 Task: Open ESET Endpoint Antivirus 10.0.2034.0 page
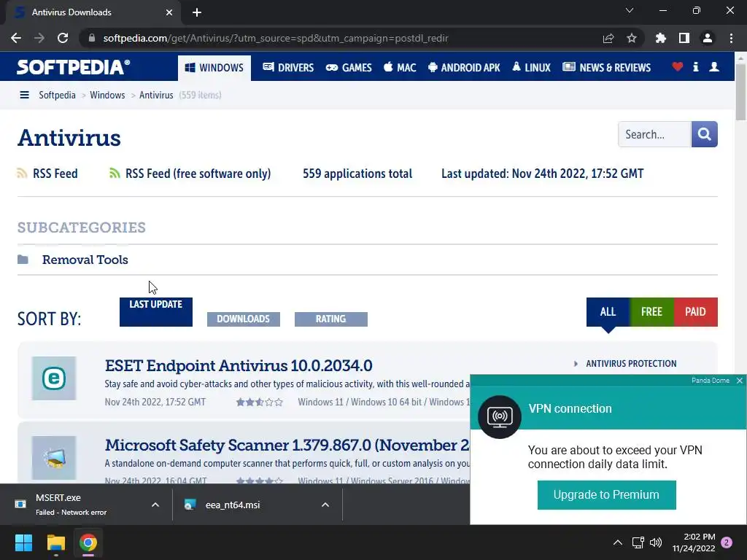click(x=239, y=365)
